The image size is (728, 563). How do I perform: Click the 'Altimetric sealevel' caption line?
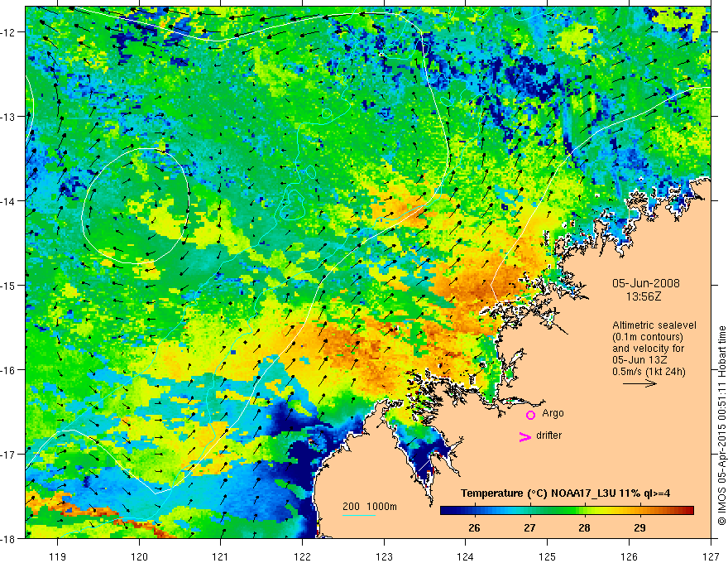point(654,325)
